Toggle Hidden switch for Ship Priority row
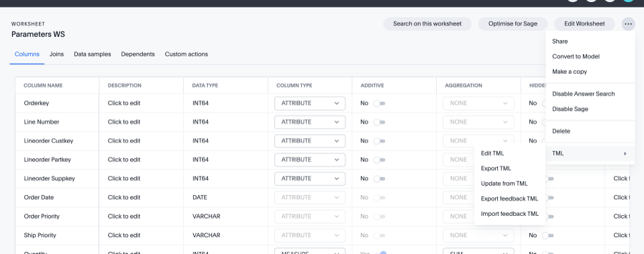Viewport: 644px width, 254px height. tap(548, 235)
